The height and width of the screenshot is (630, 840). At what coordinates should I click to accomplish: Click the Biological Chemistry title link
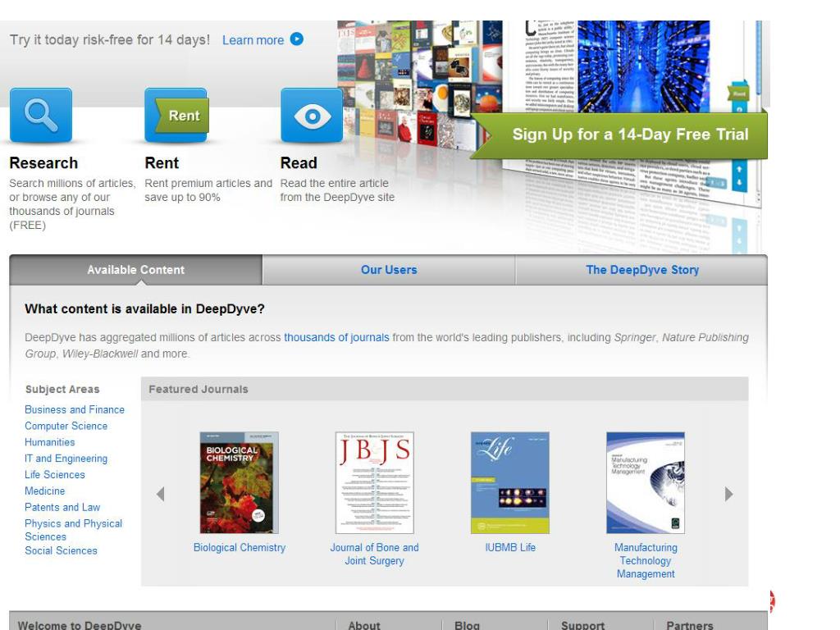point(240,547)
